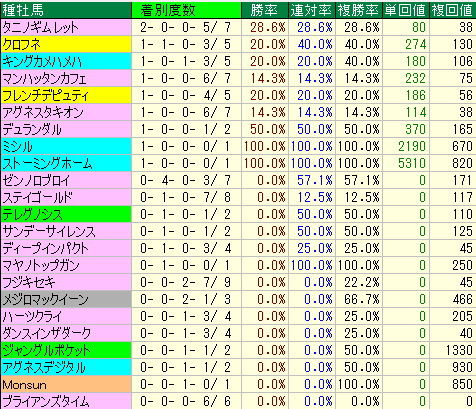Select the Monsun sire name cell

point(66,384)
